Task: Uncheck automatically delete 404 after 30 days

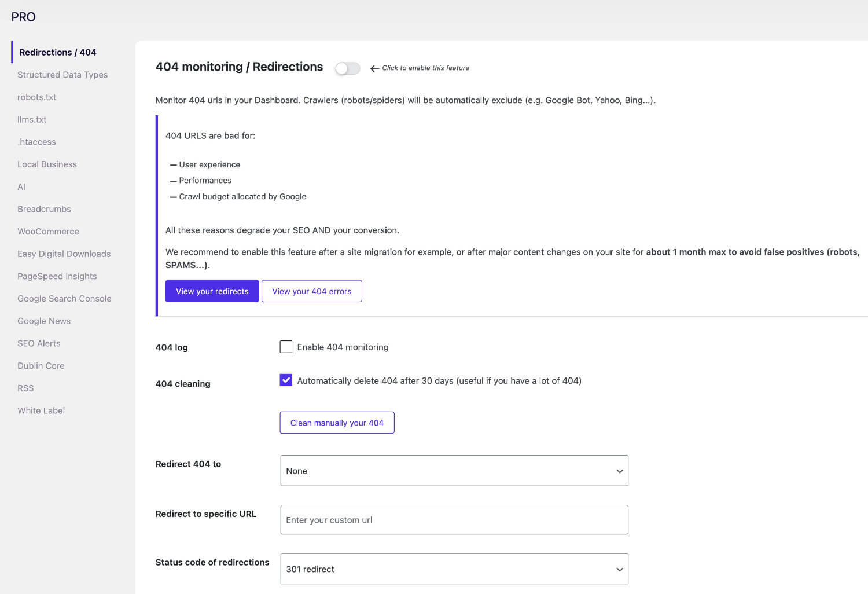Action: click(286, 380)
